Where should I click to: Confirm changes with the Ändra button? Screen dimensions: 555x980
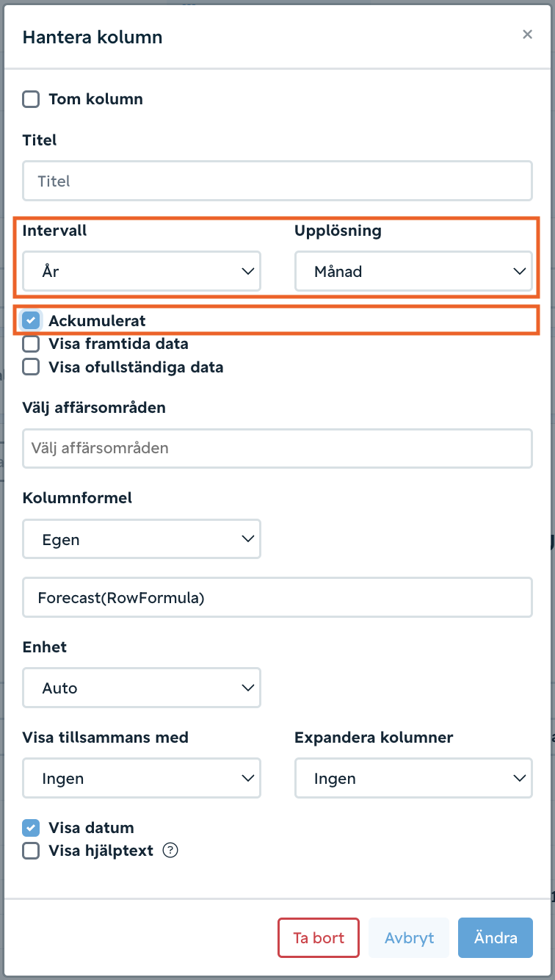(x=496, y=938)
